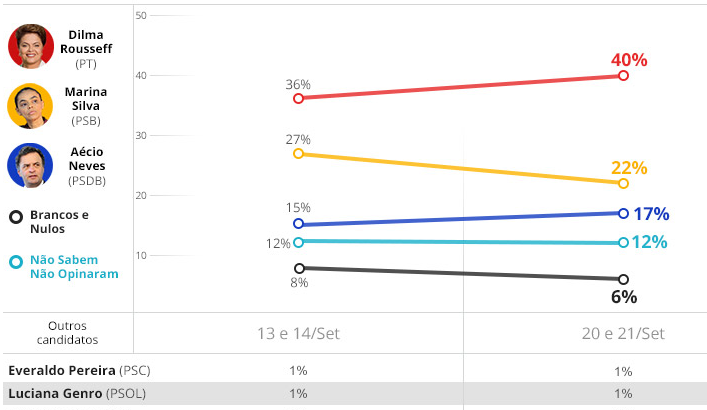
Task: Select the 13 e 14/Set column header
Action: pos(298,333)
